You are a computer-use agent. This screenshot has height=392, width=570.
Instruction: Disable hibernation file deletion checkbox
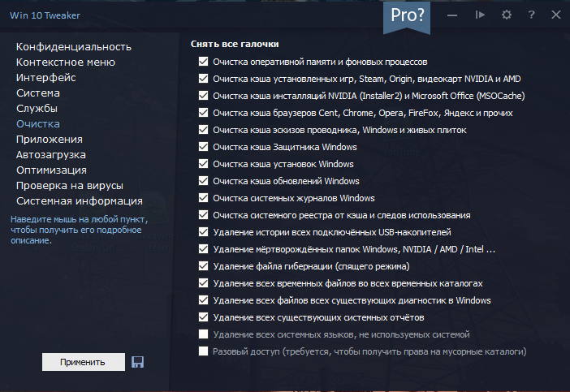point(203,266)
